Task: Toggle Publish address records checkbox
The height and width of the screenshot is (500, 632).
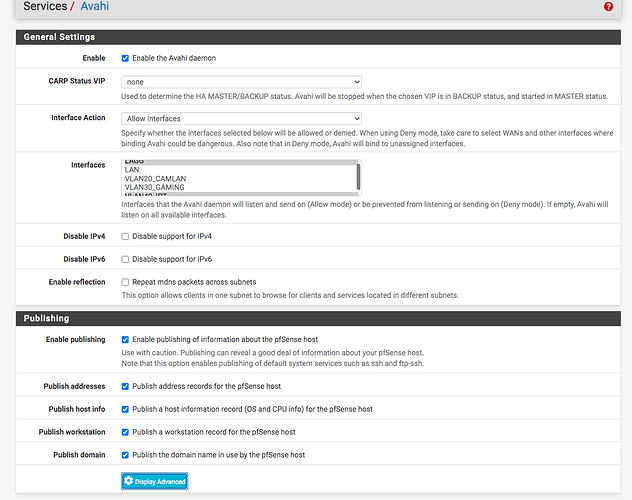Action: click(x=125, y=386)
